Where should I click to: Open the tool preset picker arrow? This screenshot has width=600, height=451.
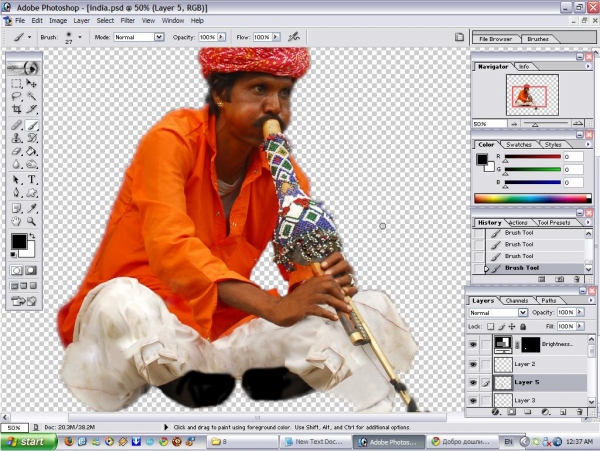click(x=29, y=37)
